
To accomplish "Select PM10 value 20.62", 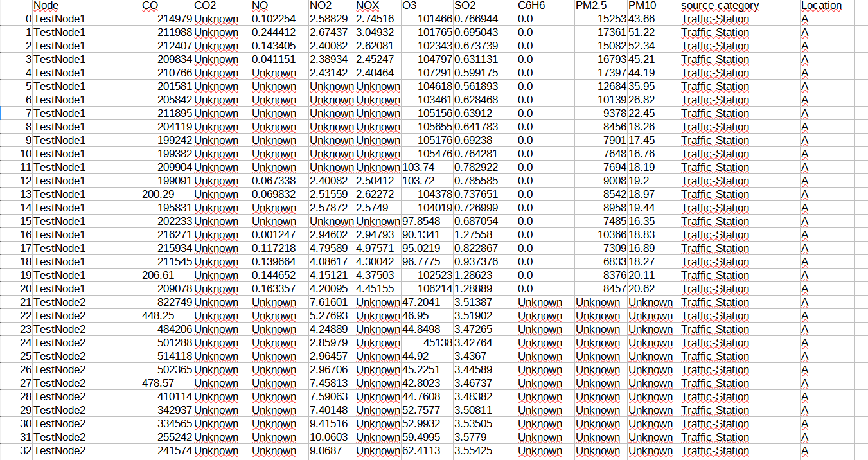I will tap(653, 289).
